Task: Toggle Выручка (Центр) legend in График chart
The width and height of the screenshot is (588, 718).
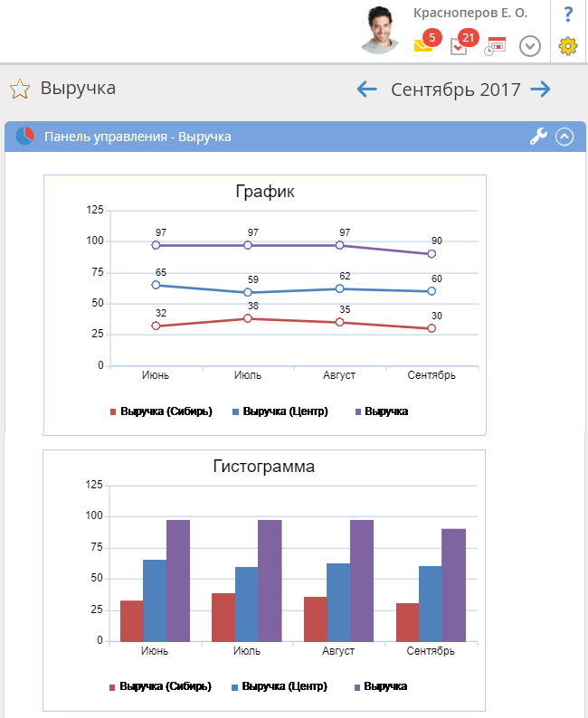Action: click(280, 411)
